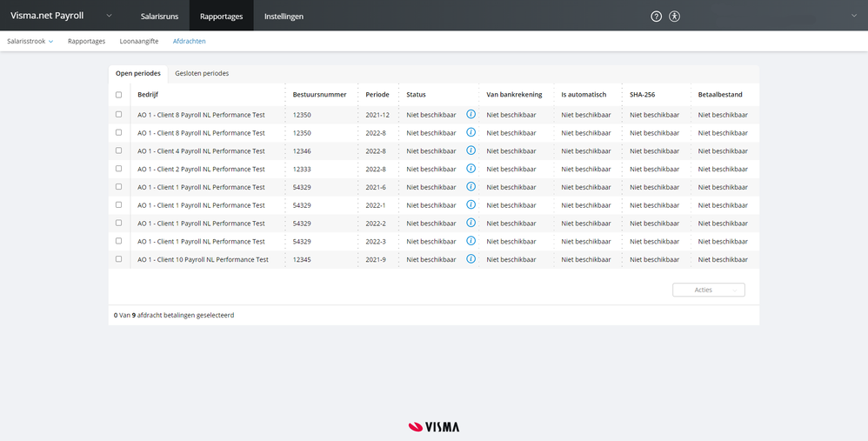Image resolution: width=868 pixels, height=441 pixels.
Task: Click the Visma logo at page bottom
Action: click(433, 426)
